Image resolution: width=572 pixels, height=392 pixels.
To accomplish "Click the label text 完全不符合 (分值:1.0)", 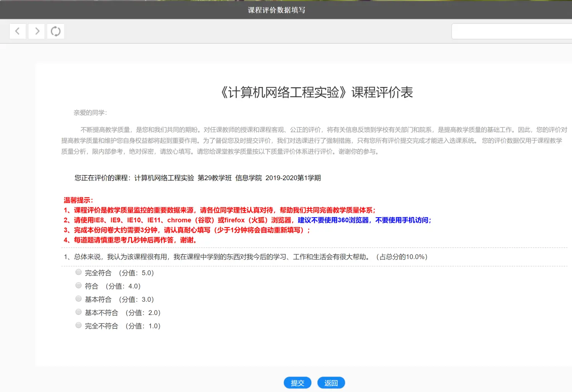I will click(123, 326).
